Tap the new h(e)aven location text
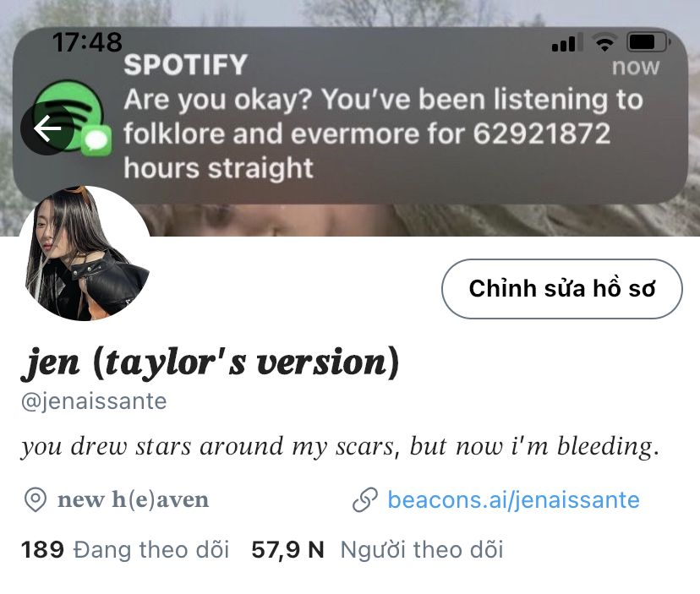Screen dimensions: 700x594 [x=133, y=500]
